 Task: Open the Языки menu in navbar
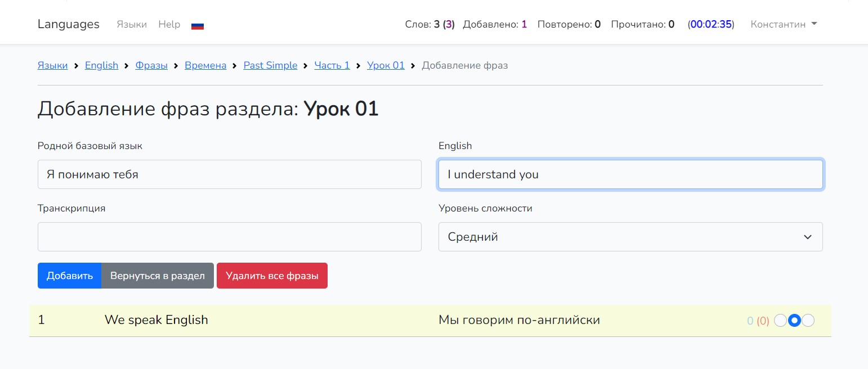(x=132, y=24)
